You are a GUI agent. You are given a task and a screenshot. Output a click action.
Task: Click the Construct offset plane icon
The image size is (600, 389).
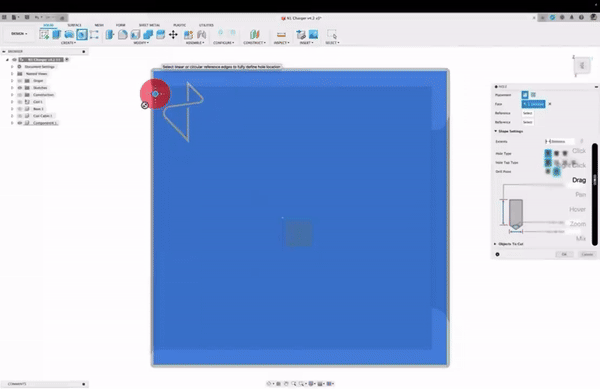tap(254, 34)
